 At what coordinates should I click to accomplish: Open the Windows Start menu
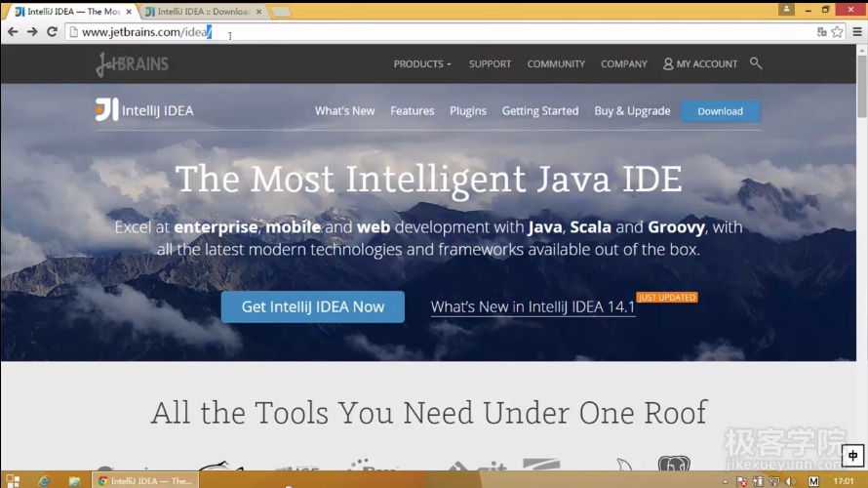pos(13,481)
